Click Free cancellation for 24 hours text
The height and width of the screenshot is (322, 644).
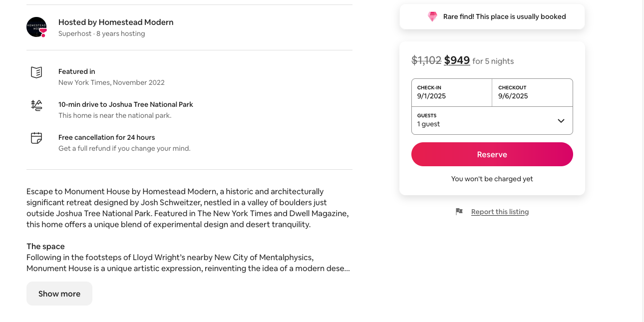coord(107,137)
